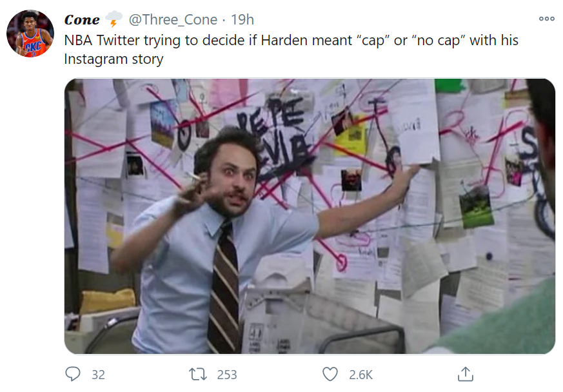This screenshot has width=563, height=392.
Task: Click the striped necktie in the meme image
Action: pyautogui.click(x=225, y=288)
